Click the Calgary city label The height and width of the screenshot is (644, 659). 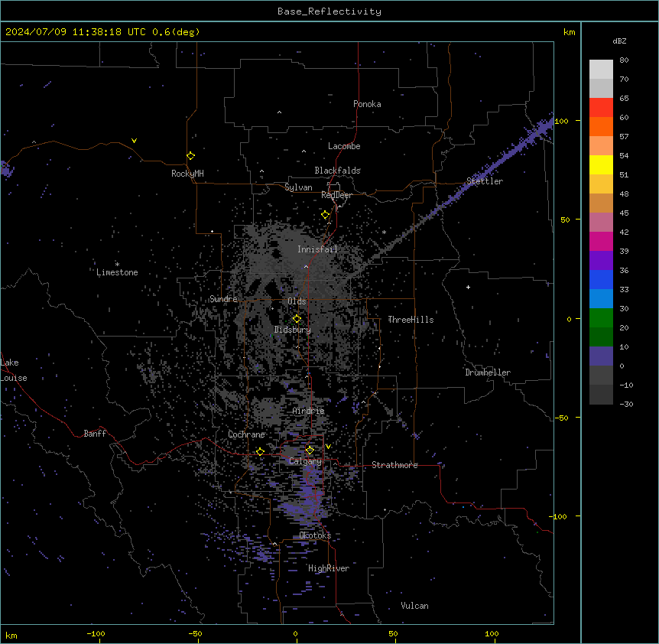pyautogui.click(x=305, y=461)
